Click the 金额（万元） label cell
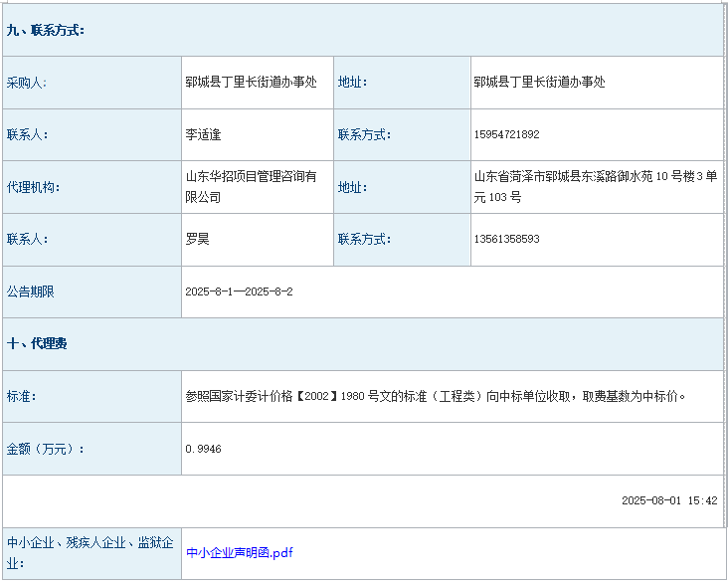The width and height of the screenshot is (728, 583). (46, 449)
